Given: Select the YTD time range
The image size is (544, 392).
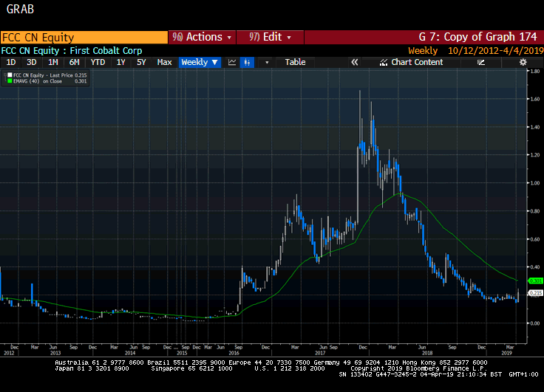Looking at the screenshot, I should coord(98,63).
